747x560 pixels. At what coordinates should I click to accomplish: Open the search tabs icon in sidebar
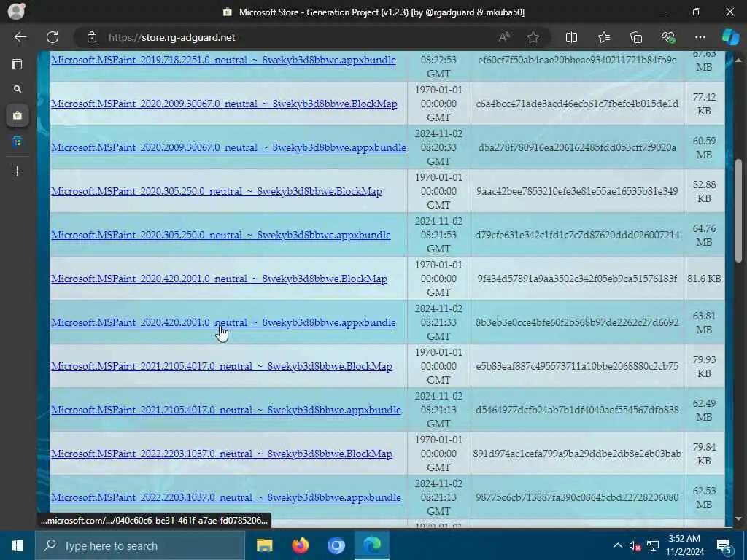(18, 89)
